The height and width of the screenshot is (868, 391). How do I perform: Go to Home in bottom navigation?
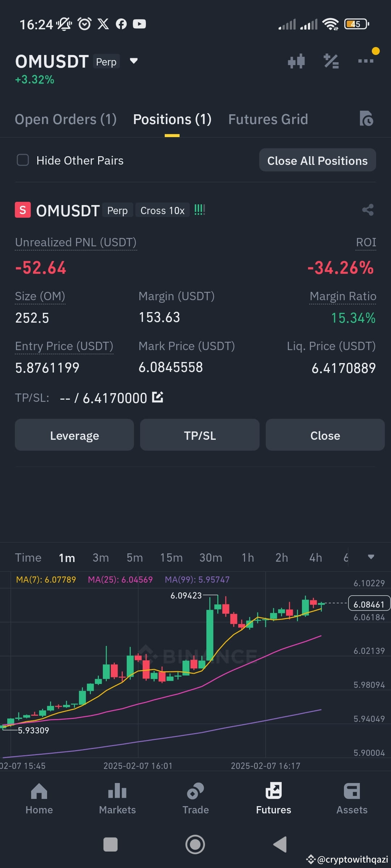39,799
